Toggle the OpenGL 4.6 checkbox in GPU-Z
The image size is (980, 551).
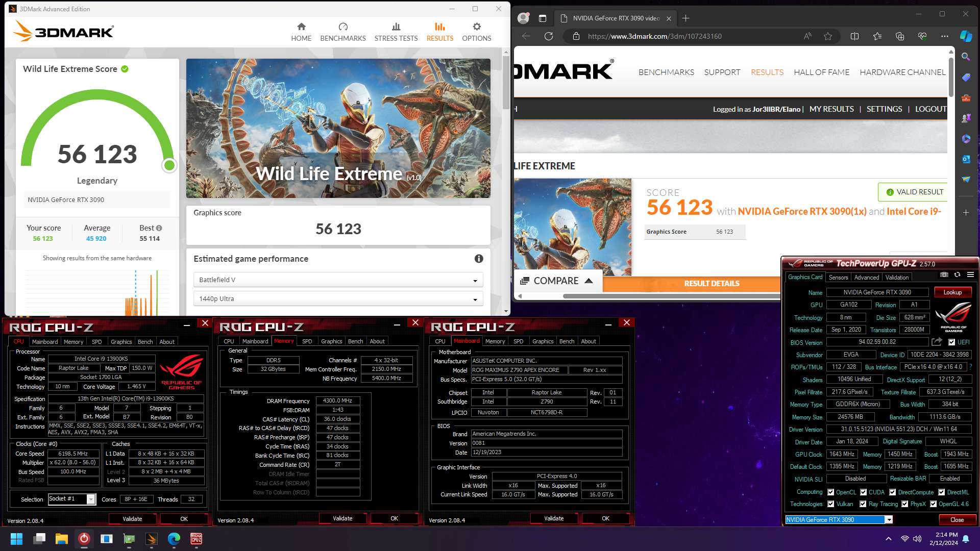coord(934,504)
